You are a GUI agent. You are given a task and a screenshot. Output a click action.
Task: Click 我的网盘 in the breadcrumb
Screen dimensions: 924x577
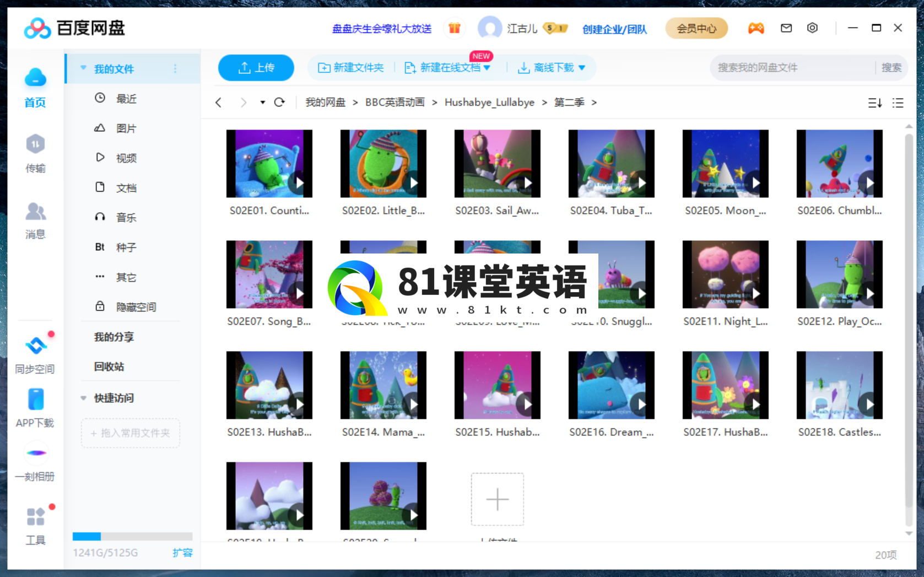(326, 103)
